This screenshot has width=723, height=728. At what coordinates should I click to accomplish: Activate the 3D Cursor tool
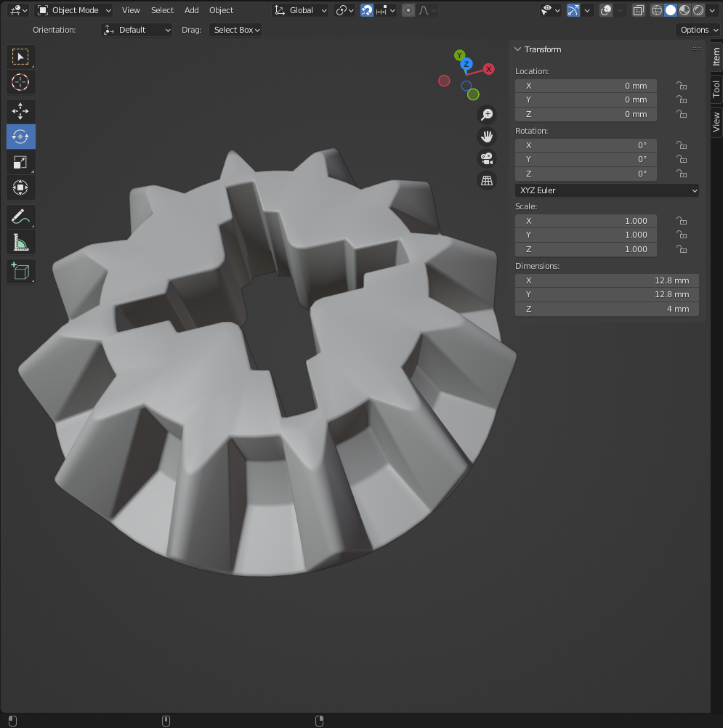click(20, 83)
